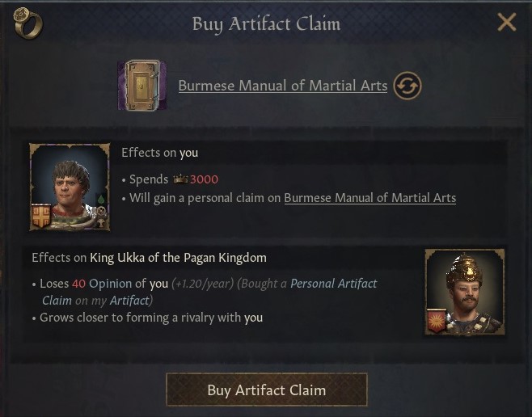Screen dimensions: 532x417
Task: Click the prestige crown icon beside 3000
Action: point(180,179)
